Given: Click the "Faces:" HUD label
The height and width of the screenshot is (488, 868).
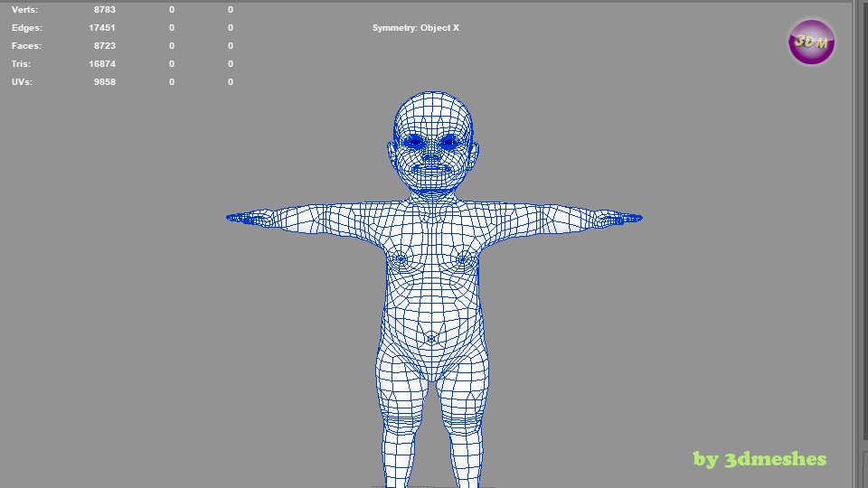Looking at the screenshot, I should tap(26, 46).
